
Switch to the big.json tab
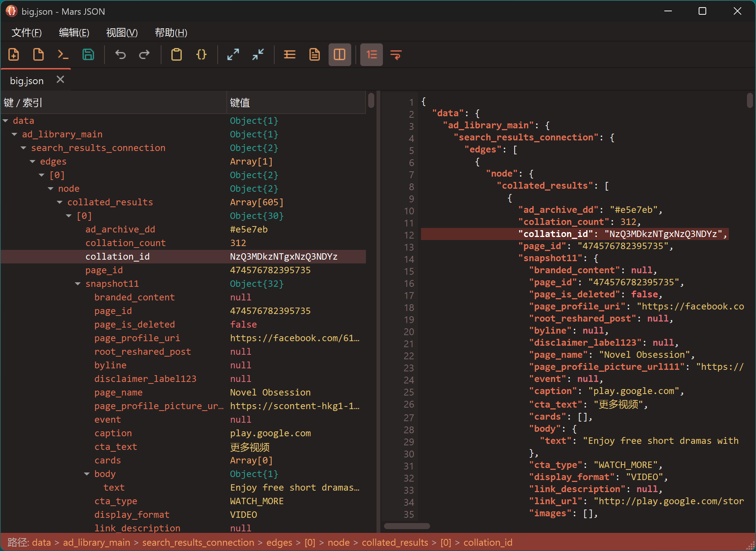click(x=26, y=80)
